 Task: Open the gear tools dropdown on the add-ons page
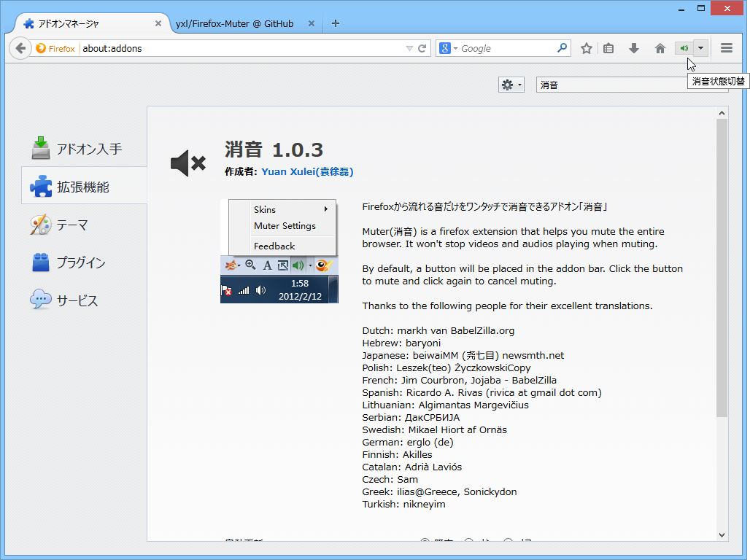tap(511, 84)
